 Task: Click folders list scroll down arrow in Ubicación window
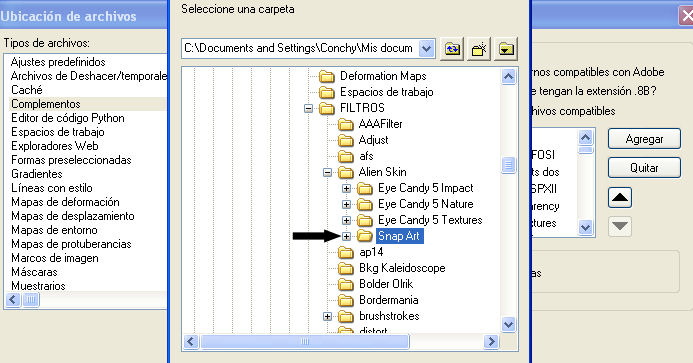coord(586,228)
